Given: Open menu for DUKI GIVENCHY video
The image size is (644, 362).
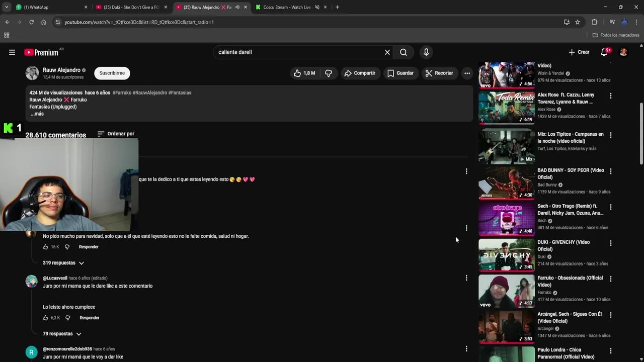Looking at the screenshot, I should coord(611,243).
